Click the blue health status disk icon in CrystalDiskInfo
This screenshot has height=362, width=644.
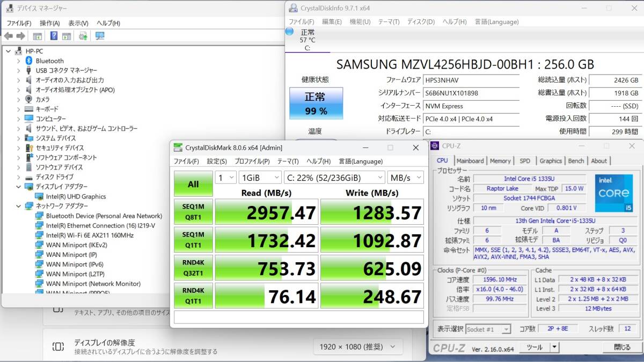(289, 32)
